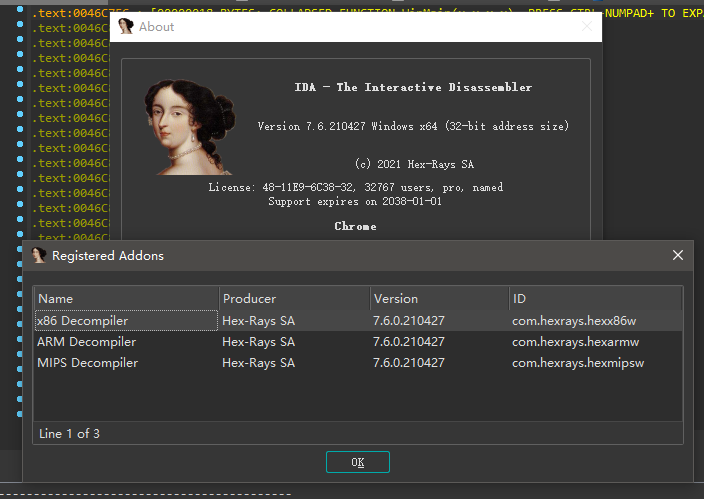The image size is (704, 499).
Task: Click the IDA portrait icon in Registered Addons title
Action: [x=39, y=255]
